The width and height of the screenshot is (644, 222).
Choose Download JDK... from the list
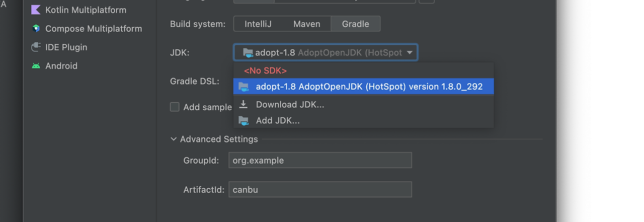(364, 104)
